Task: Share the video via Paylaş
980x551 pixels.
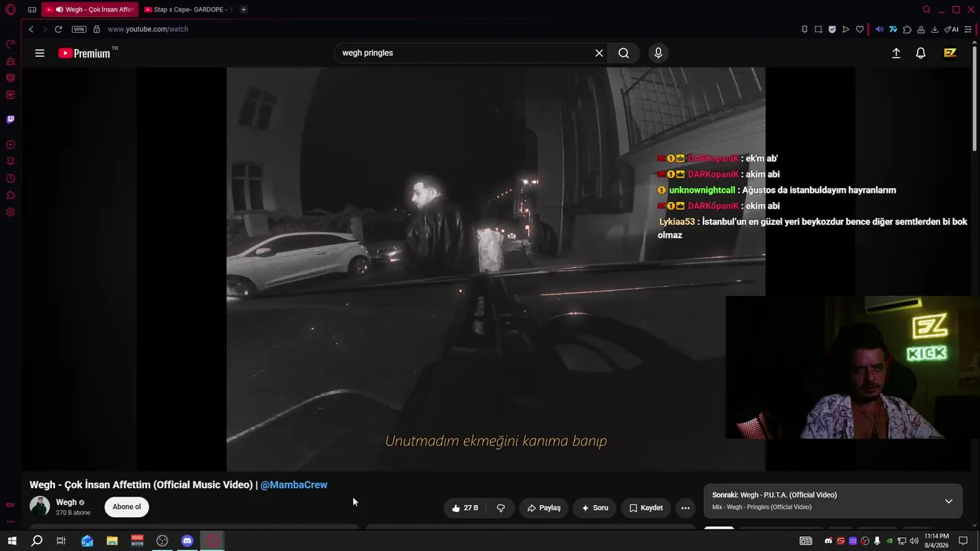Action: coord(544,507)
